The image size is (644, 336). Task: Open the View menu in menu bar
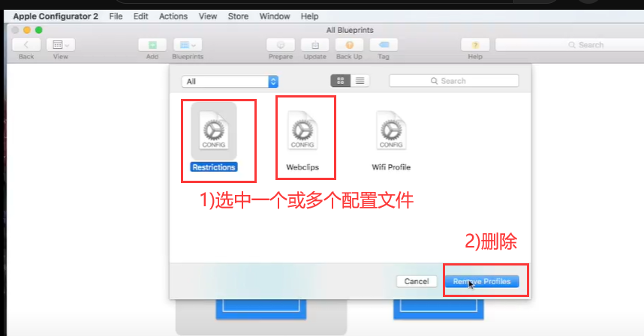(x=208, y=16)
